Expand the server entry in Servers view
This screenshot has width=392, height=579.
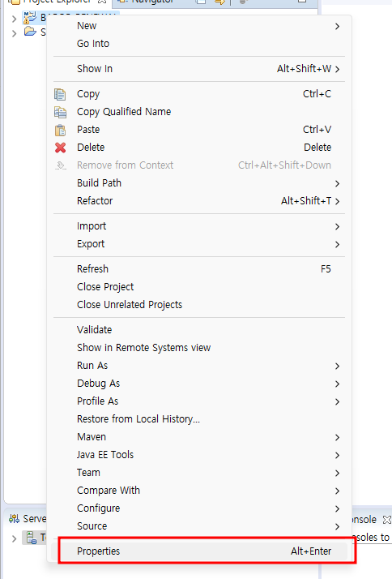(14, 538)
